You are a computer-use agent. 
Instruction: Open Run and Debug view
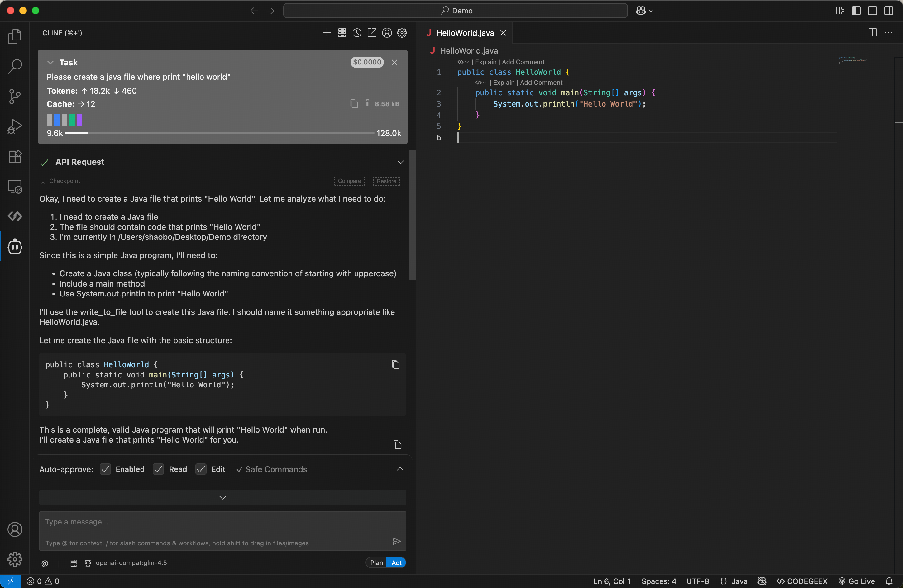point(15,126)
